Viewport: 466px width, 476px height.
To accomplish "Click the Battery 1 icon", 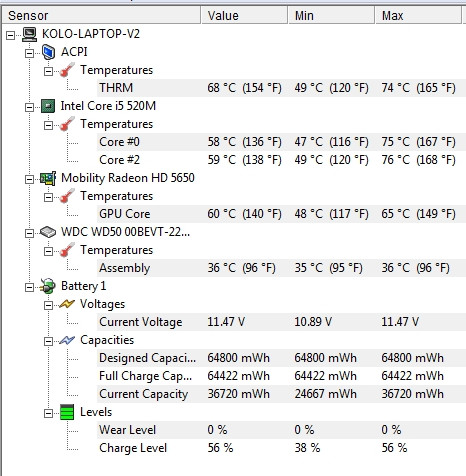I will coord(48,286).
